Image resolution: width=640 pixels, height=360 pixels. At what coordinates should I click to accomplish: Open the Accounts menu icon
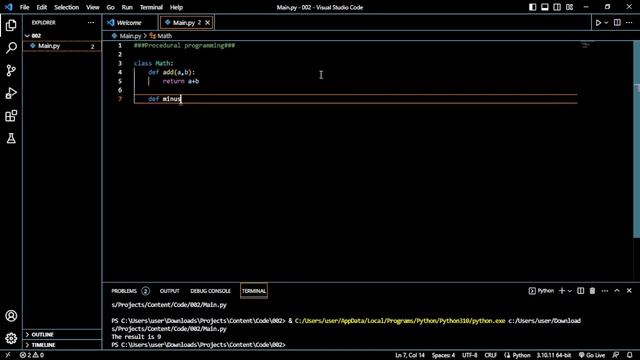click(x=11, y=316)
